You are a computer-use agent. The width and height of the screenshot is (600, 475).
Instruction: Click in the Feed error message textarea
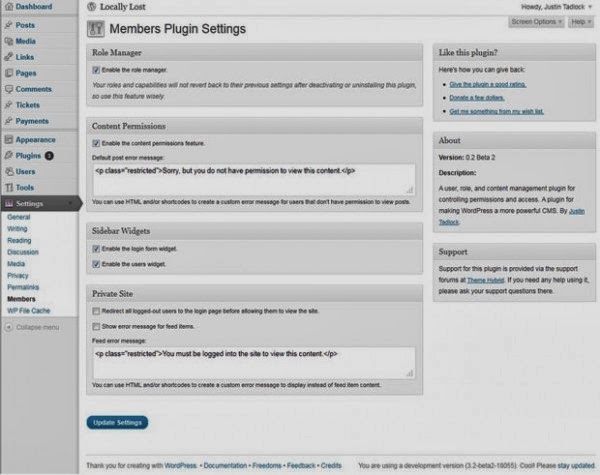pyautogui.click(x=254, y=363)
